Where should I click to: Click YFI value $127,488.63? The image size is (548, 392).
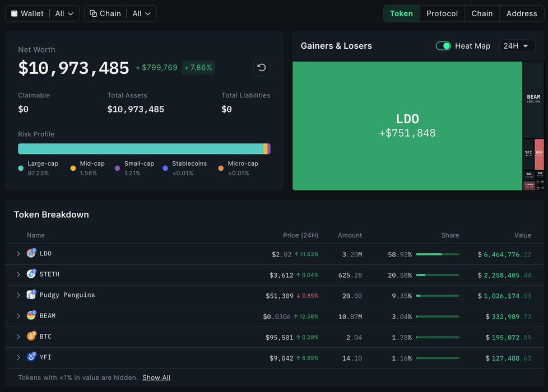(x=509, y=358)
